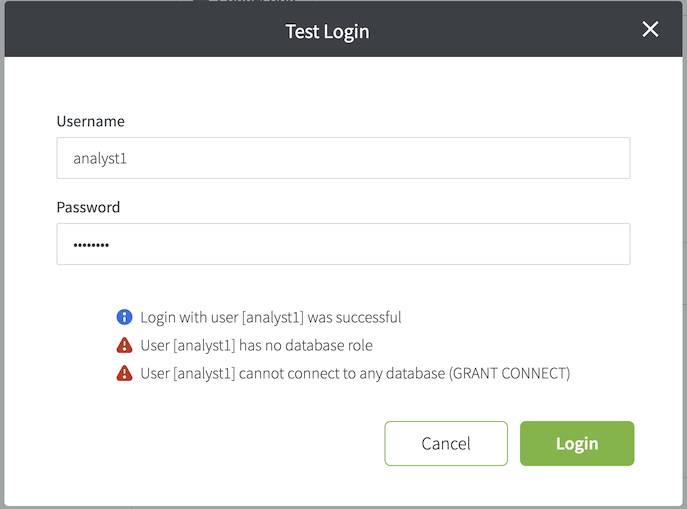
Task: Click the Test Login dialog title
Action: 327,31
